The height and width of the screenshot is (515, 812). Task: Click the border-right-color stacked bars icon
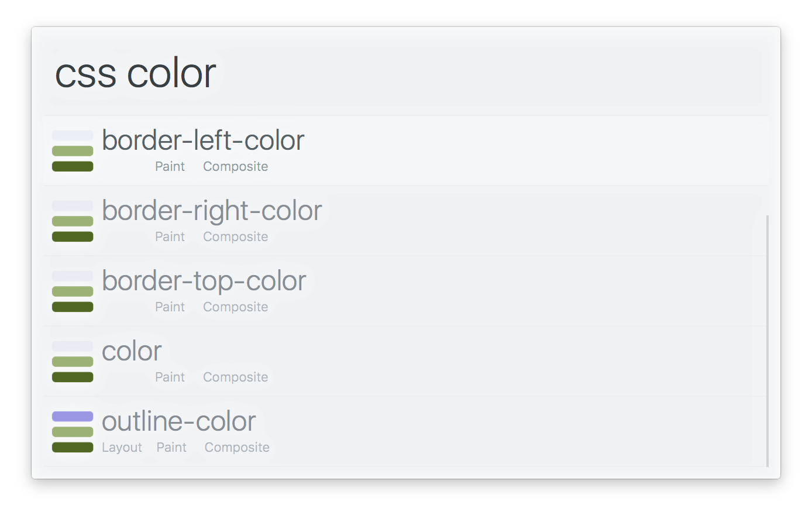[x=73, y=221]
